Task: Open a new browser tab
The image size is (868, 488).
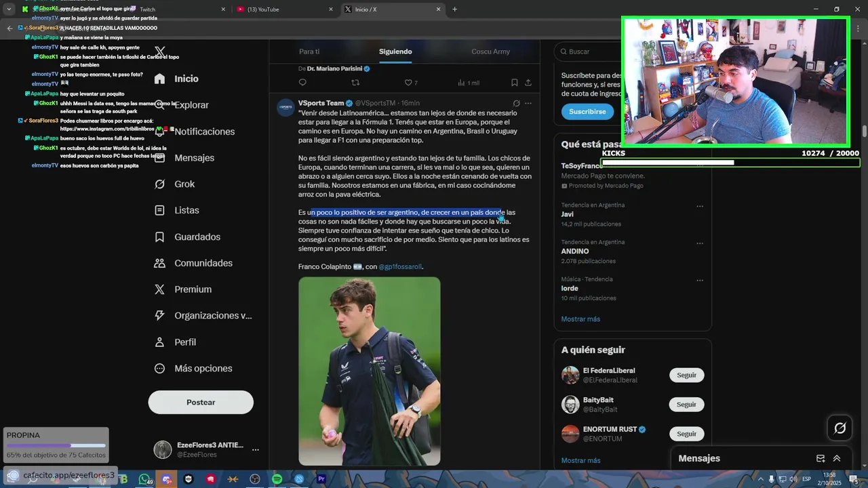Action: pos(454,9)
